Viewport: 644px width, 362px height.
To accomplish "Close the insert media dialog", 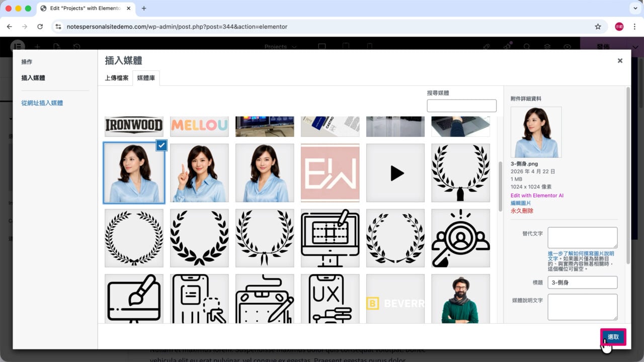I will pyautogui.click(x=620, y=60).
